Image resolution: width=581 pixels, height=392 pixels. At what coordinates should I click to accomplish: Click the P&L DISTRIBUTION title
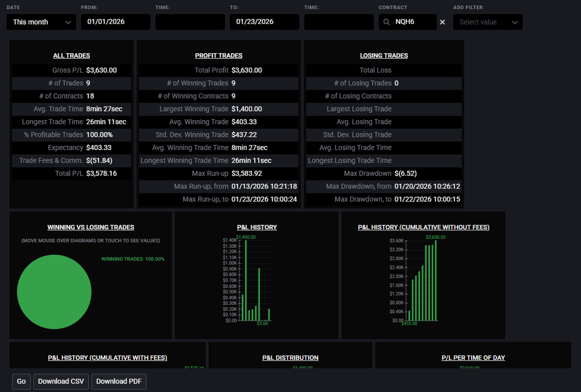point(290,358)
